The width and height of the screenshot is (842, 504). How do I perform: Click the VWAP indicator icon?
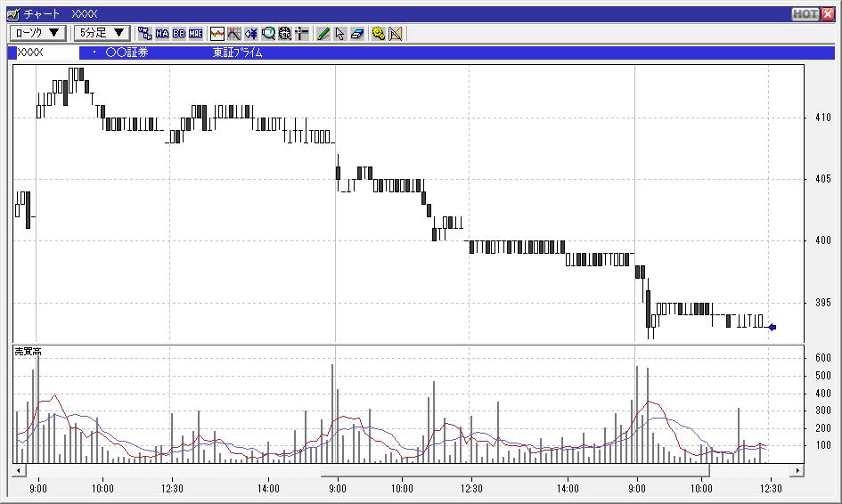point(144,34)
